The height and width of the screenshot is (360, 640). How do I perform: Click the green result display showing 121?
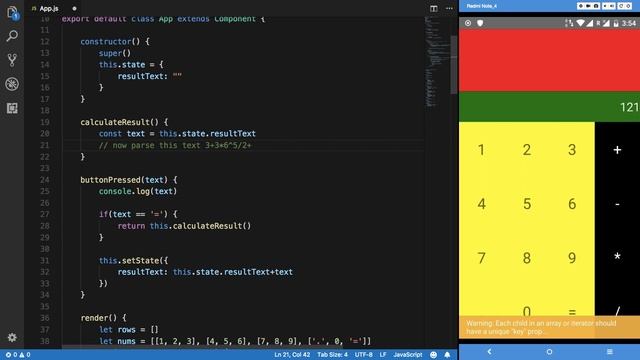[x=549, y=107]
